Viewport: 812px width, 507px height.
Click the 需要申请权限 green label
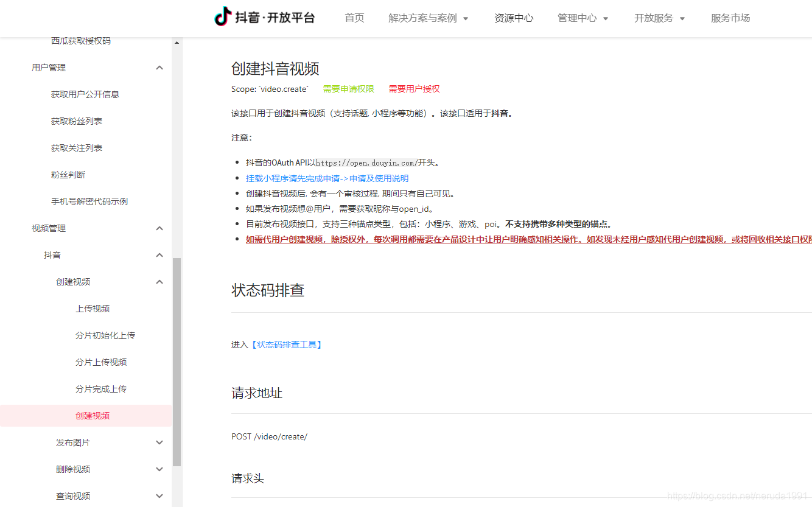(348, 89)
